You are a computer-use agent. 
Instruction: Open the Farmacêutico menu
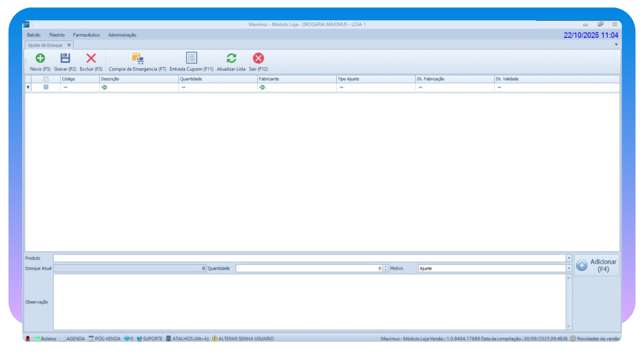86,35
